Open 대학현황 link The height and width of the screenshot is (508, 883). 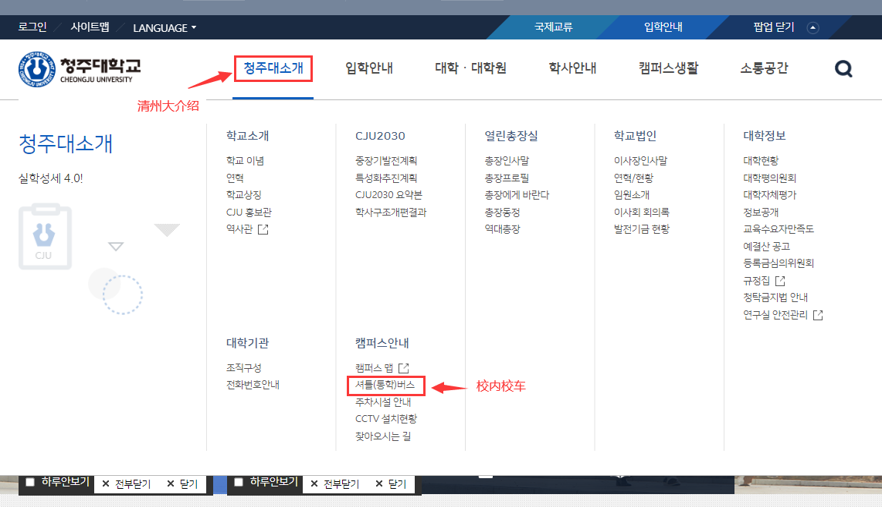tap(761, 161)
